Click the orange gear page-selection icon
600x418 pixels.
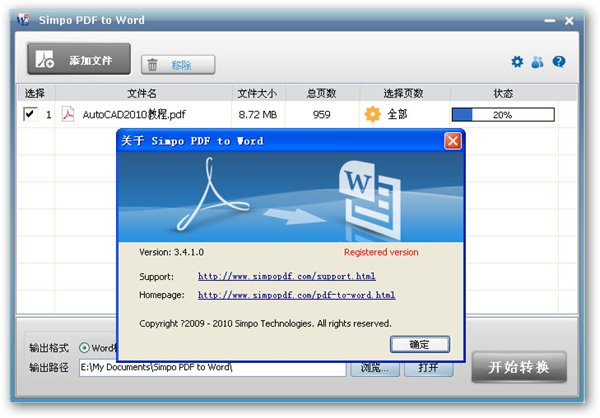(x=372, y=114)
